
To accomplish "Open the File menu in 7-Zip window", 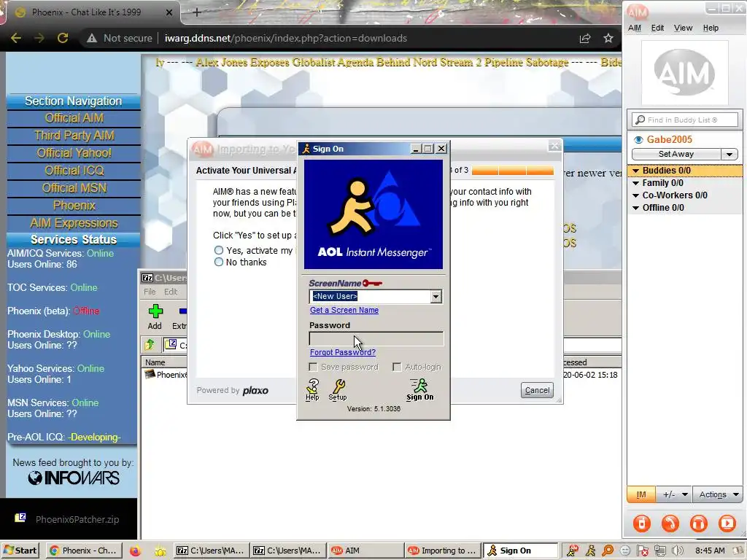I will [150, 292].
